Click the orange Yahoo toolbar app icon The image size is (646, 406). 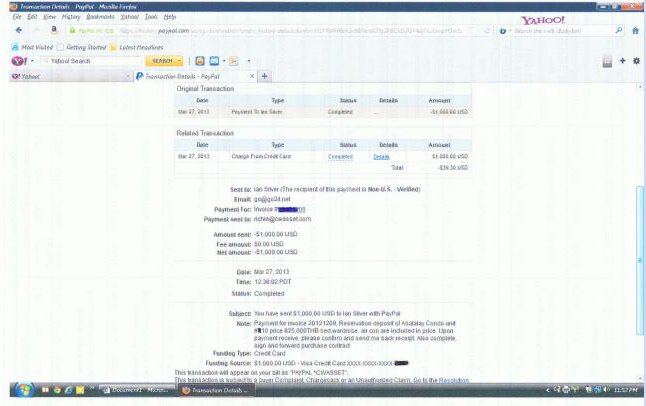pyautogui.click(x=200, y=61)
